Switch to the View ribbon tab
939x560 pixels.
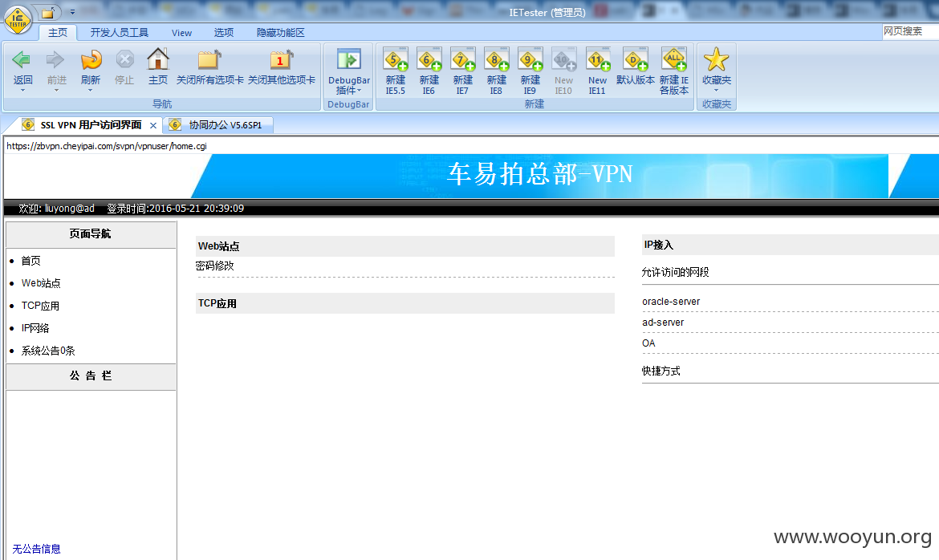(181, 33)
